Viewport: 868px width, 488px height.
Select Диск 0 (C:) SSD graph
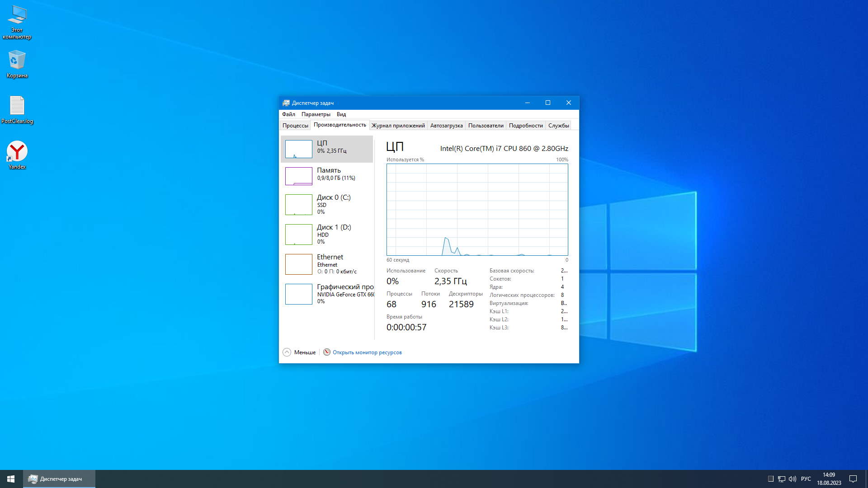click(298, 204)
